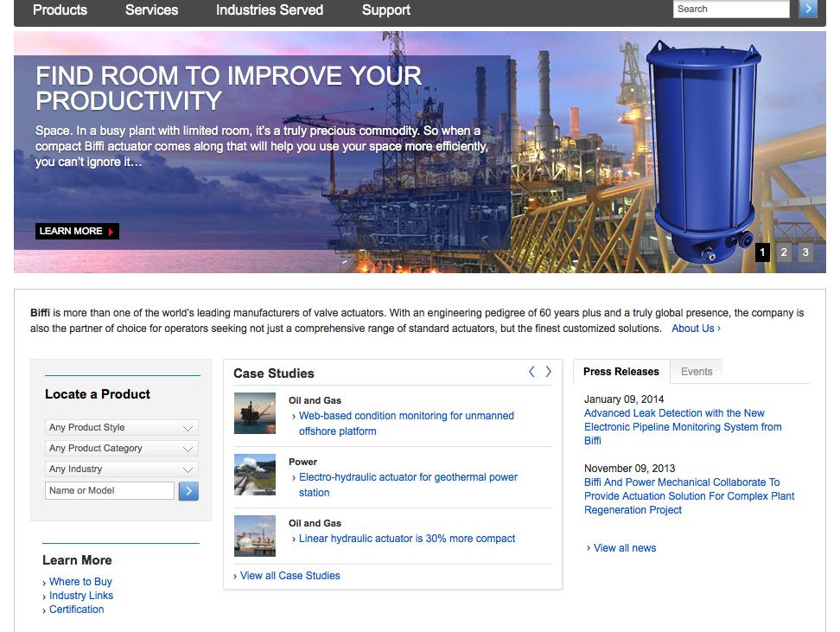Open the offshore platform case study thumbnail
The width and height of the screenshot is (840, 632).
pyautogui.click(x=255, y=413)
